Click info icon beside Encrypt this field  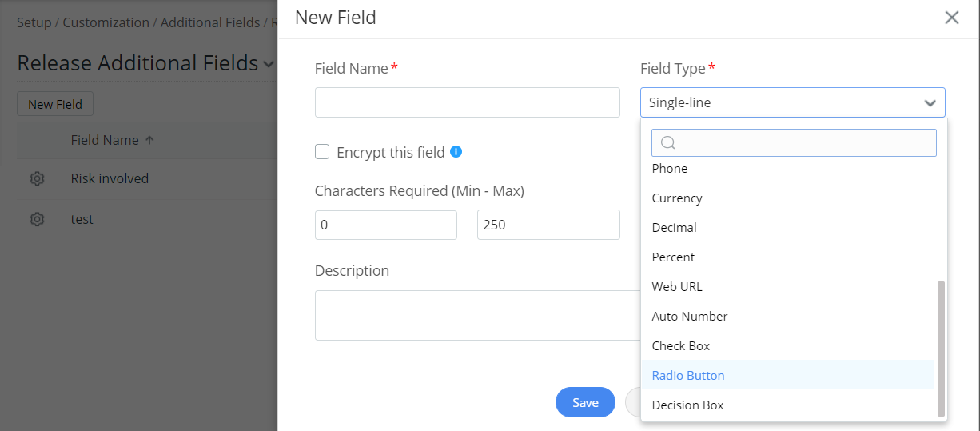click(x=456, y=151)
